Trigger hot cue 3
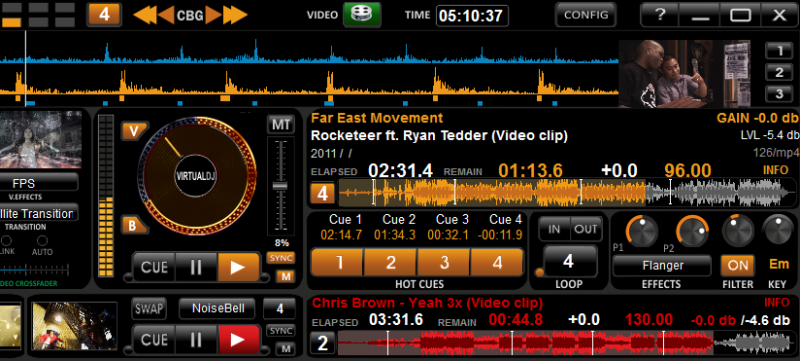 (444, 263)
